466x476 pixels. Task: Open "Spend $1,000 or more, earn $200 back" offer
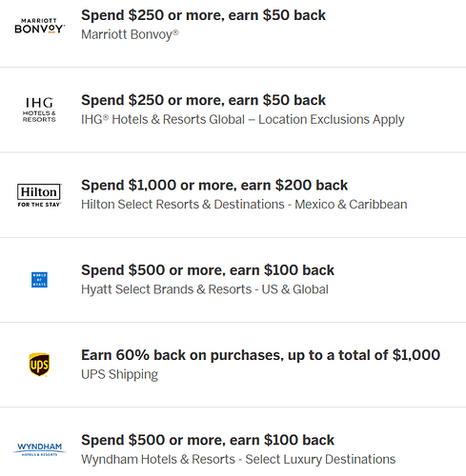tap(214, 186)
